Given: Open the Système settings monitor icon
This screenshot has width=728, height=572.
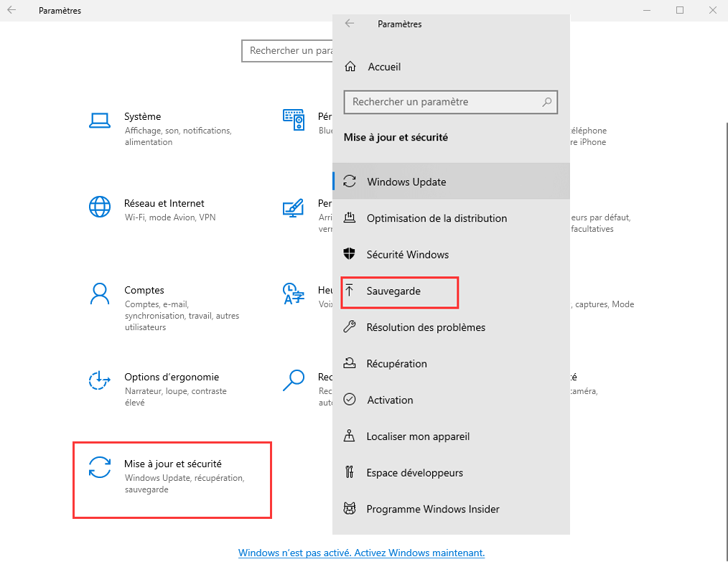Looking at the screenshot, I should click(99, 120).
